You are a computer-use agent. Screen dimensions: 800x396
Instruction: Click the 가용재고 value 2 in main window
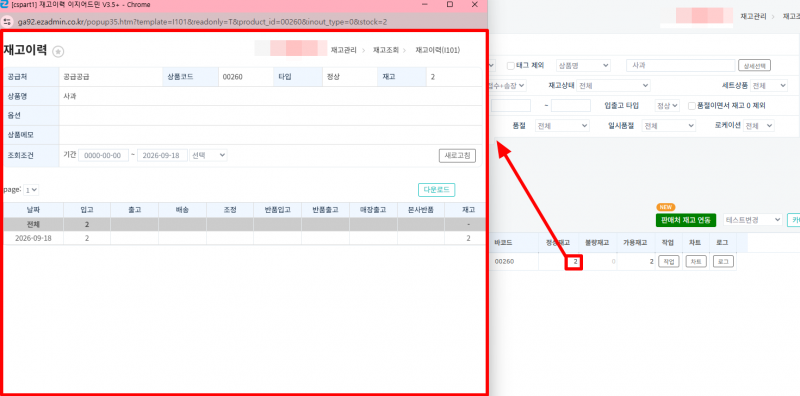tap(651, 262)
